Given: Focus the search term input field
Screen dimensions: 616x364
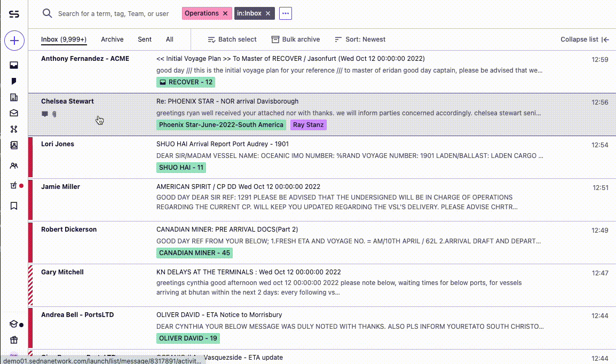Looking at the screenshot, I should 114,14.
